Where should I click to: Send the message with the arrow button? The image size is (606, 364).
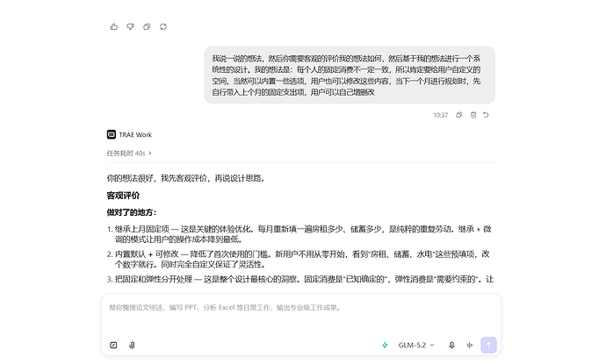[488, 345]
